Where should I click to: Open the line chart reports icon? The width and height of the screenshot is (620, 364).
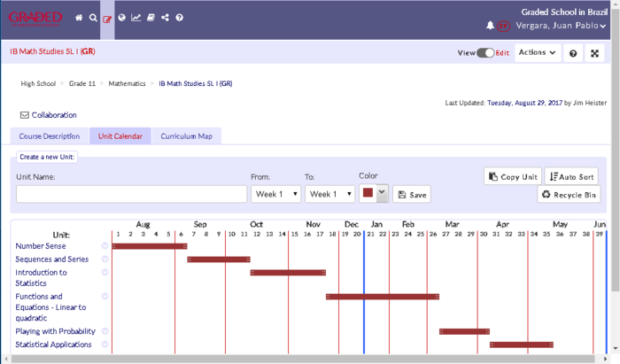pyautogui.click(x=136, y=18)
